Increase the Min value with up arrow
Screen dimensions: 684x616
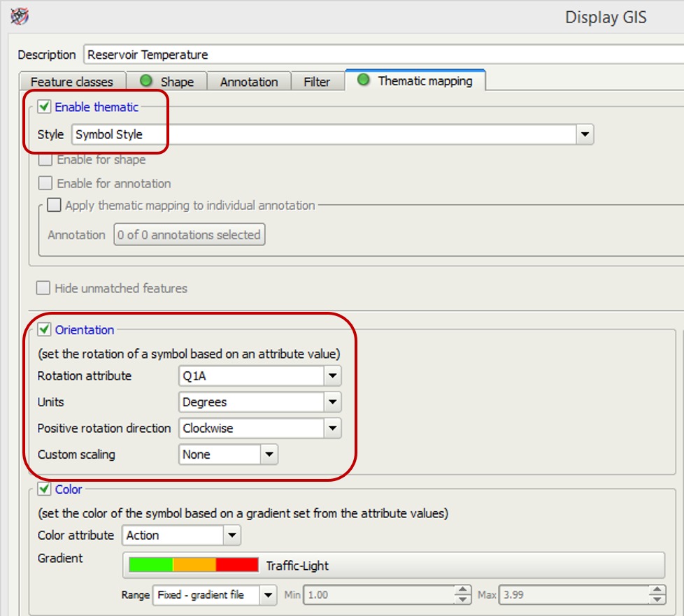[x=463, y=591]
